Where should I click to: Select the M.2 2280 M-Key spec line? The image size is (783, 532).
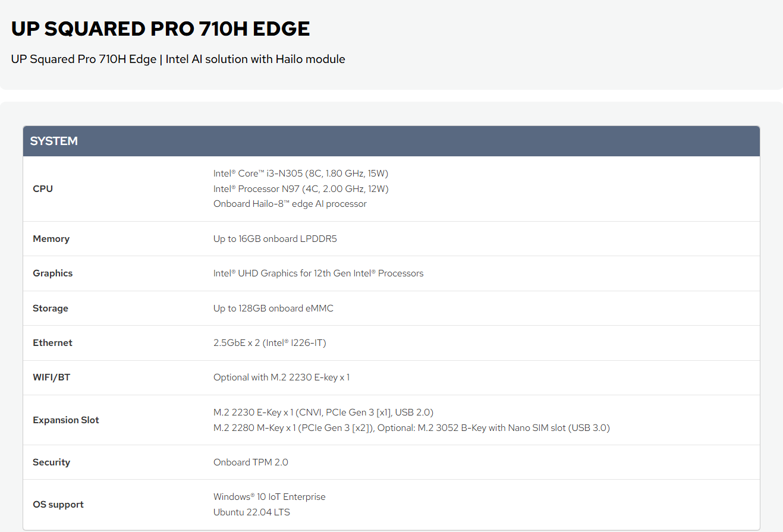(x=411, y=427)
